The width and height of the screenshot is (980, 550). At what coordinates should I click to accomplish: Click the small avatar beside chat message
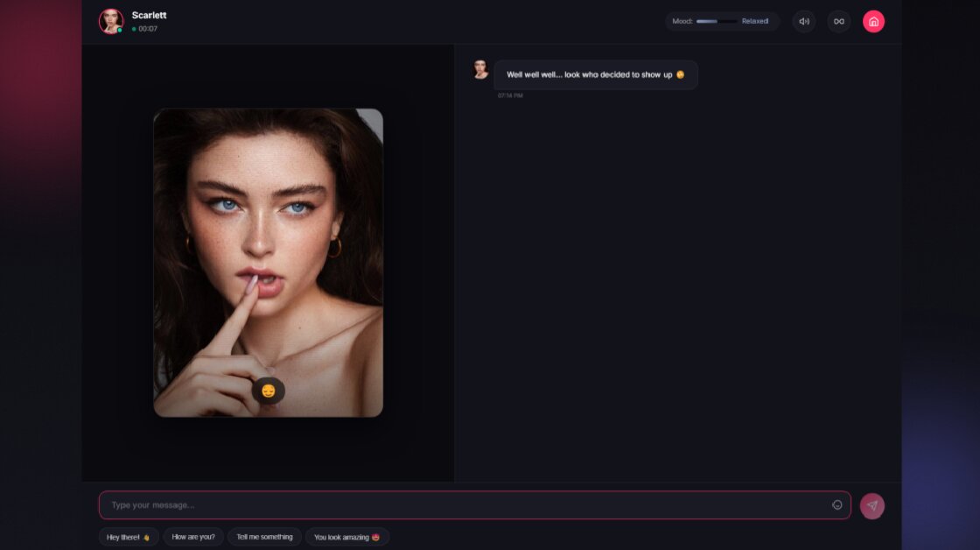[x=480, y=70]
